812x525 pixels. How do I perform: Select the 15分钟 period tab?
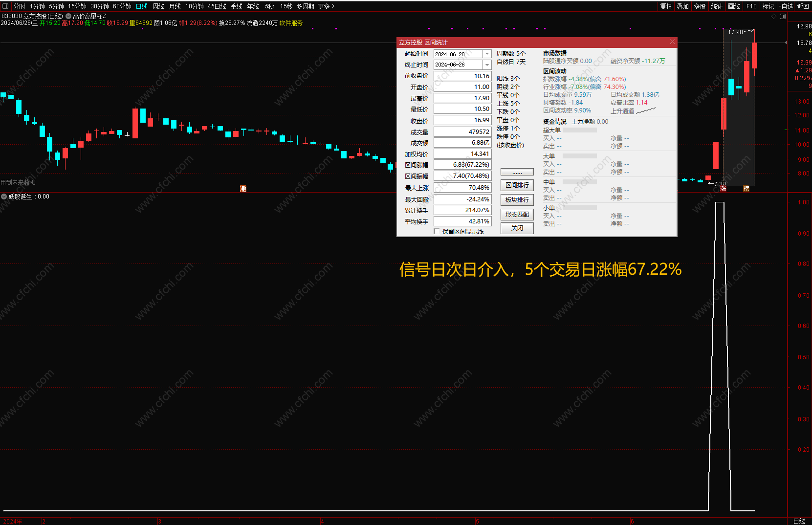[x=77, y=6]
